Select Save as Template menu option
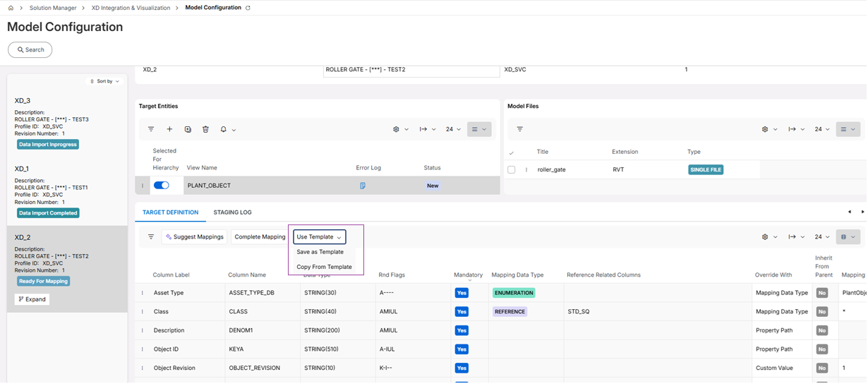The width and height of the screenshot is (868, 384). click(320, 252)
